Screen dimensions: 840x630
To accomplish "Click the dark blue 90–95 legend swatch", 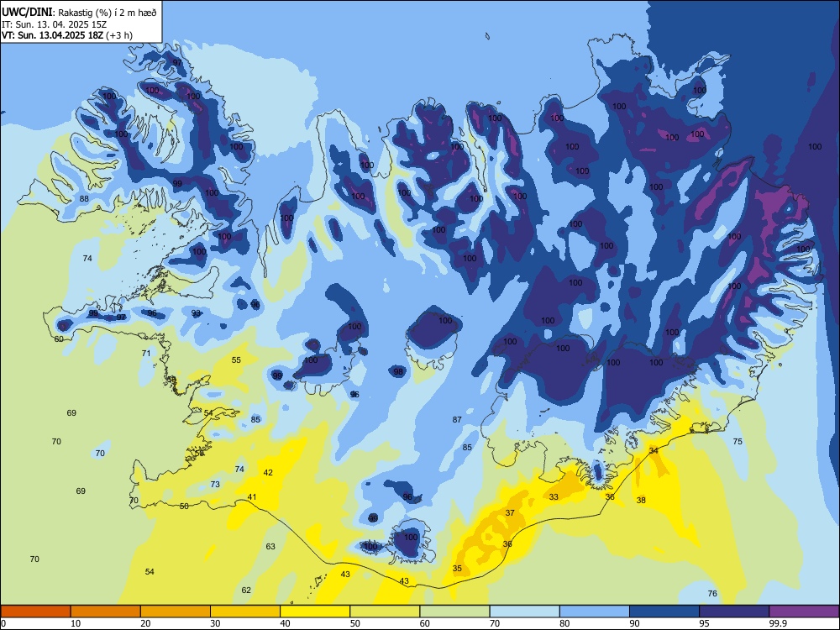I will point(664,612).
